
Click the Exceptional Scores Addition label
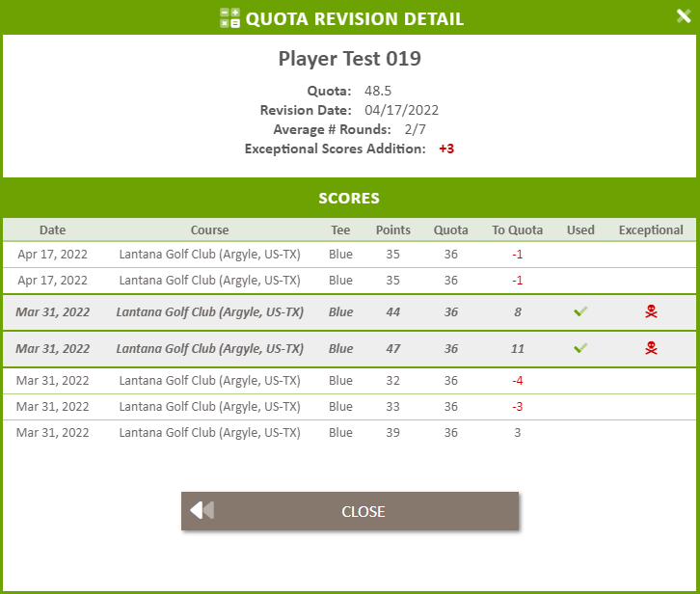(336, 148)
